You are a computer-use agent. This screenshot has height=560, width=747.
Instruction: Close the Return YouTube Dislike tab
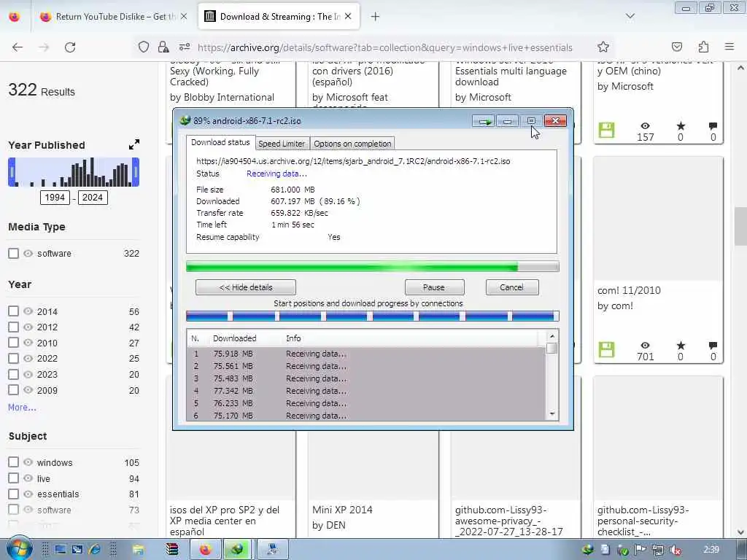tap(184, 17)
